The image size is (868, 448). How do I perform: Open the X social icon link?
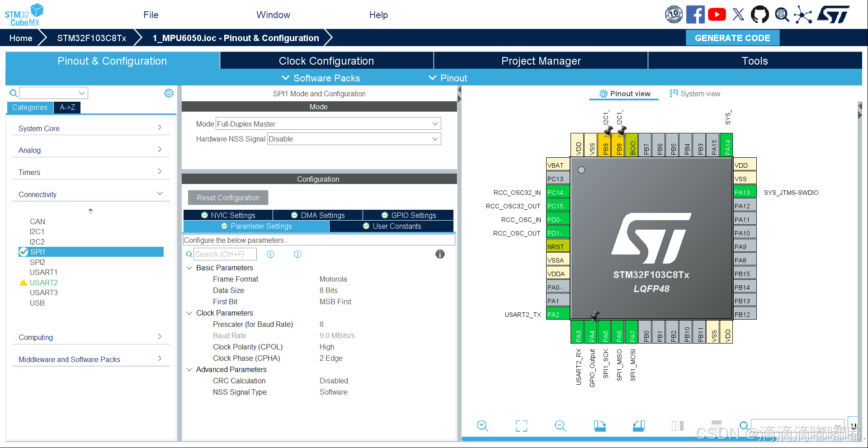click(738, 14)
